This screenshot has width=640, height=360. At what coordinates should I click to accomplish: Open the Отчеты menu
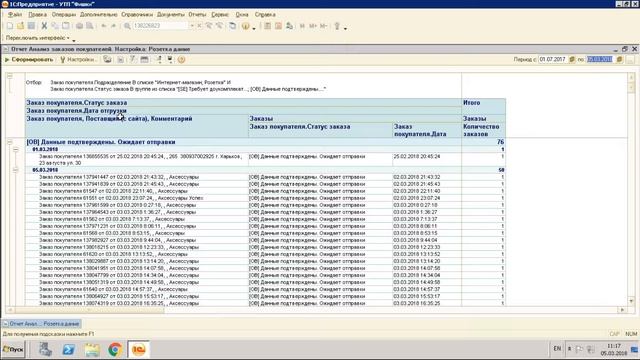click(x=197, y=14)
